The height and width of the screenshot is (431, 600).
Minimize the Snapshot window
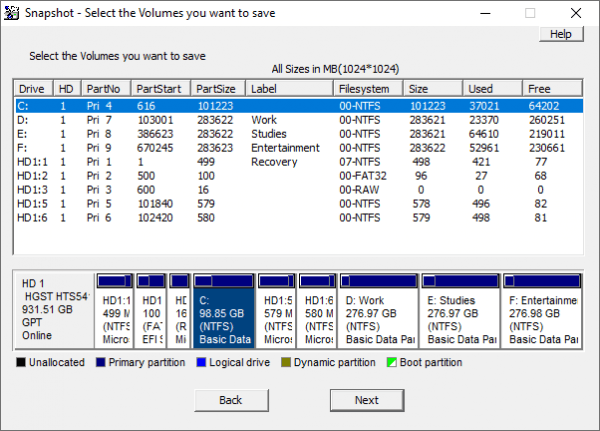(486, 13)
